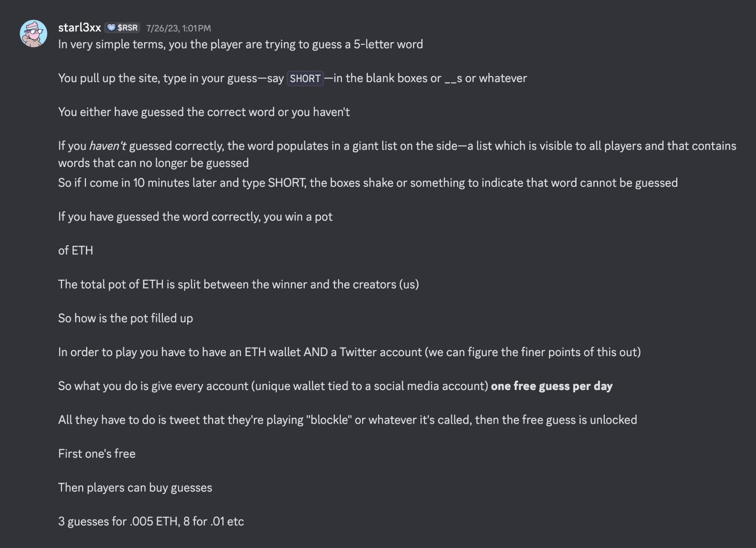Click the heart icon in the role tag

tap(111, 28)
